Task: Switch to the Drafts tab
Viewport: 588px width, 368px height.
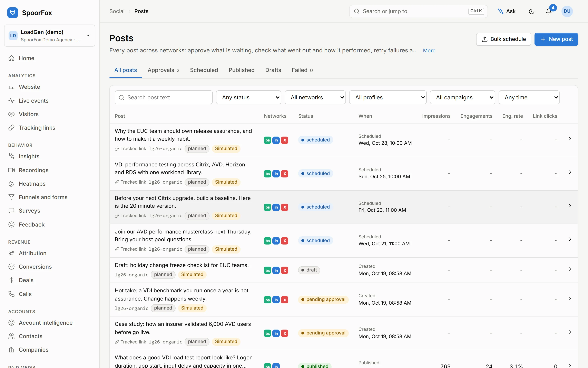Action: coord(273,70)
